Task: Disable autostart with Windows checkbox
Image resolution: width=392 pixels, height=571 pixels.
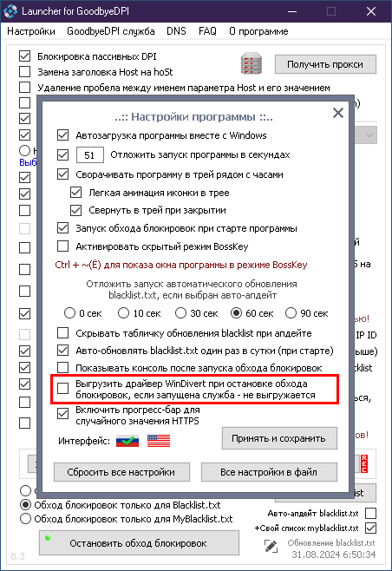Action: click(63, 135)
